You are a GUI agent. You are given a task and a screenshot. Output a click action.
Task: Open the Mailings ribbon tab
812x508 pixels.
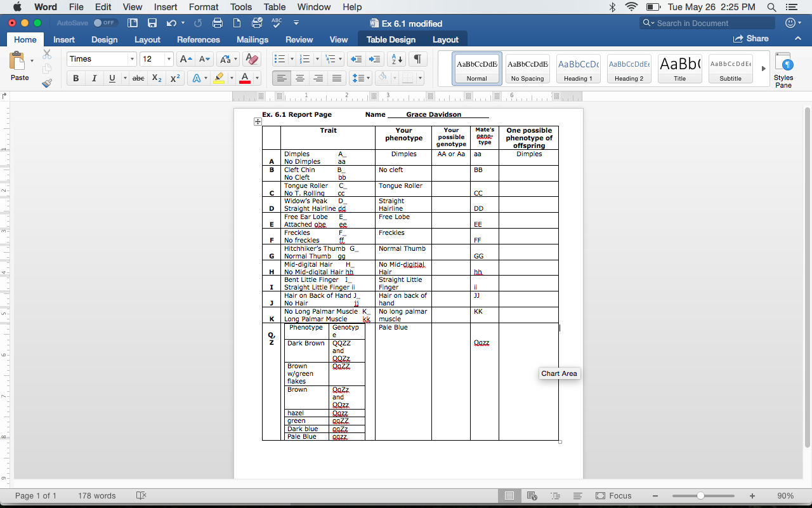[252, 39]
